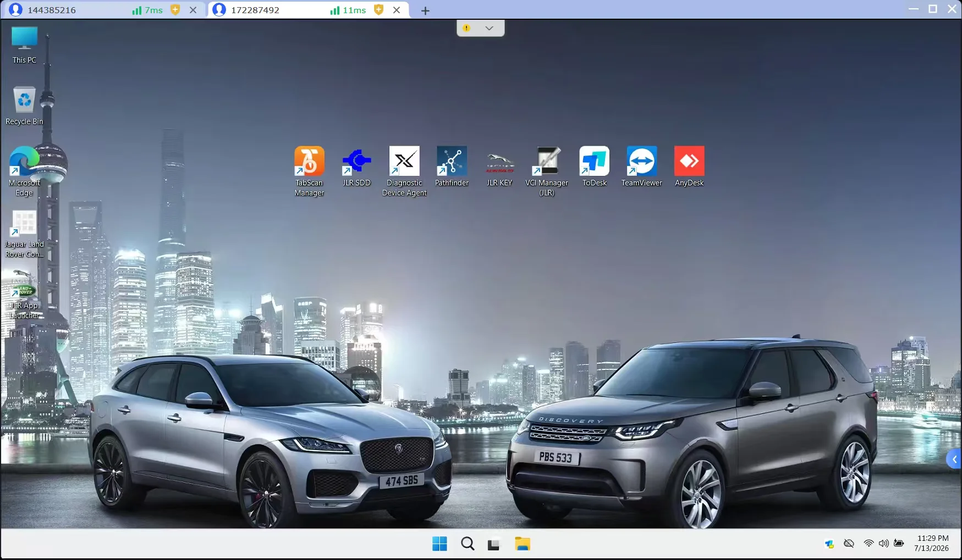Select the Jaguar Land Rover Con... shortcut
This screenshot has height=560, width=962.
(x=24, y=234)
